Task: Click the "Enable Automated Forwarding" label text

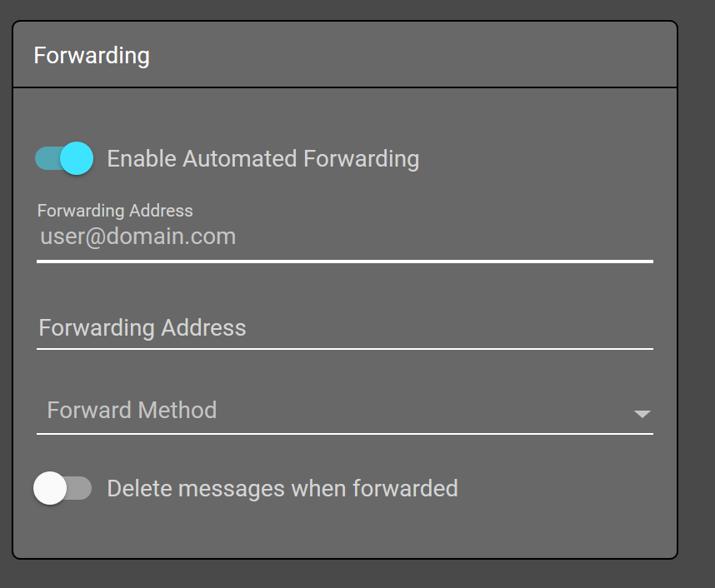Action: click(262, 158)
